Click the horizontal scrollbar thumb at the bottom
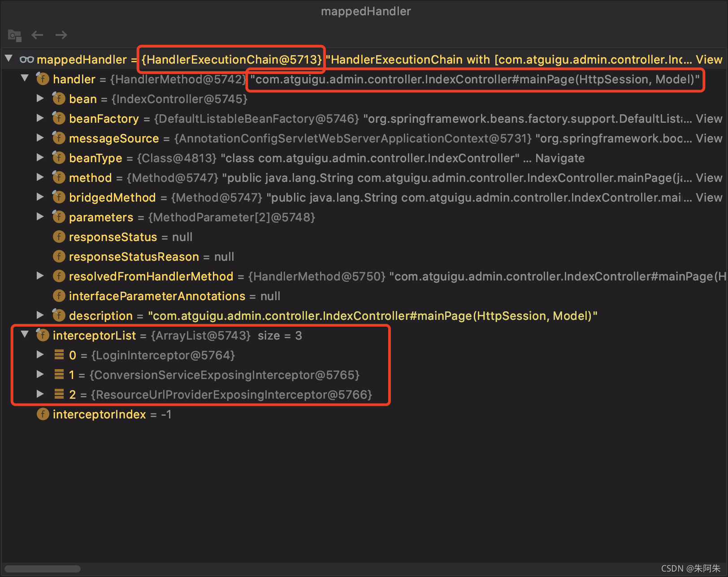The image size is (728, 577). point(43,569)
